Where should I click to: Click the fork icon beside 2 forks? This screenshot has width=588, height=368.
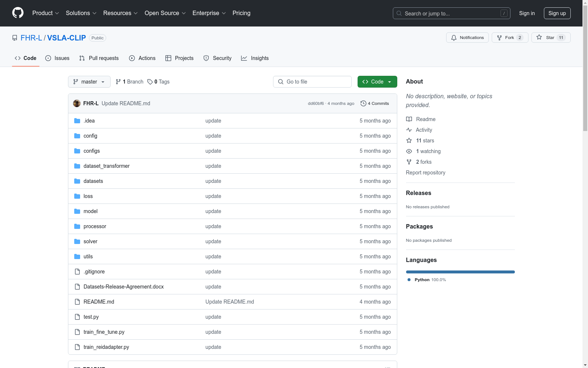(409, 162)
